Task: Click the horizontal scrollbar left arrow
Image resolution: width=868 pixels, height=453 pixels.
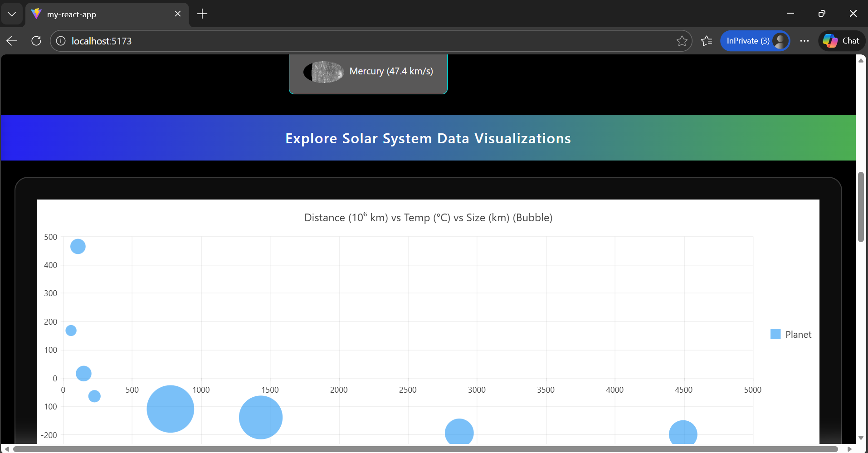Action: point(7,449)
